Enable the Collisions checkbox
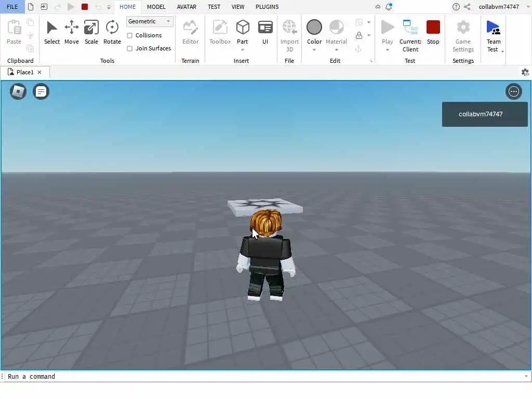The width and height of the screenshot is (532, 399). coord(129,35)
